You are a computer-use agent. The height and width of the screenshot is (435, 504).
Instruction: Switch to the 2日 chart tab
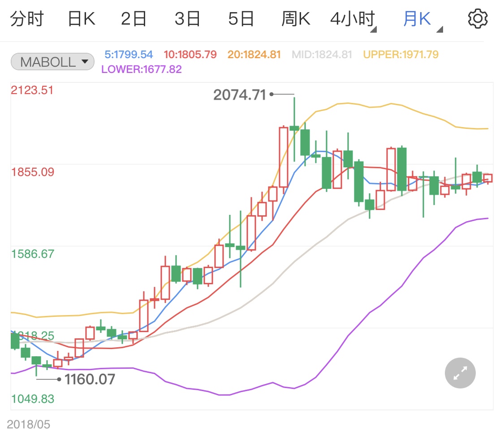click(x=134, y=19)
